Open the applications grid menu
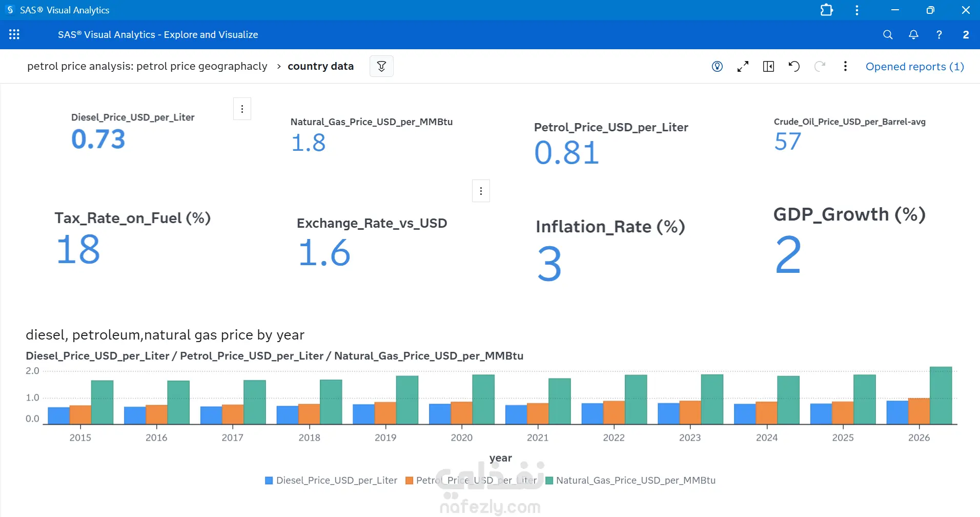Viewport: 980px width, 517px height. pyautogui.click(x=14, y=34)
